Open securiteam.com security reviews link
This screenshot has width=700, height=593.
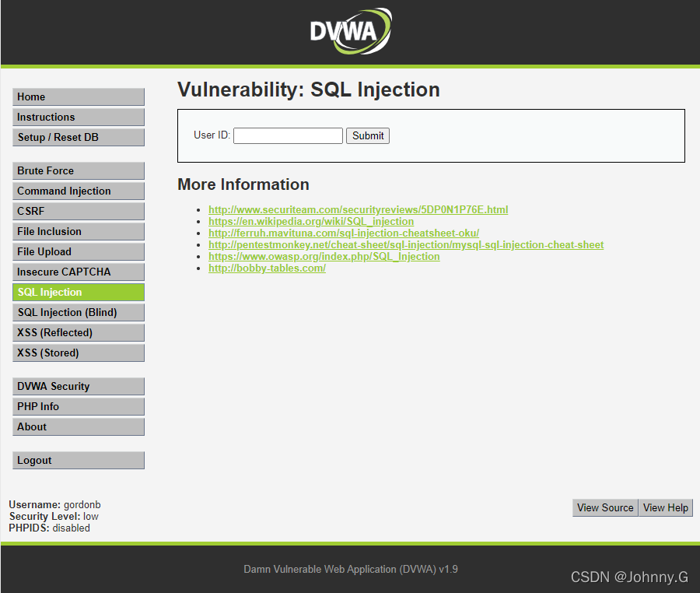[358, 210]
